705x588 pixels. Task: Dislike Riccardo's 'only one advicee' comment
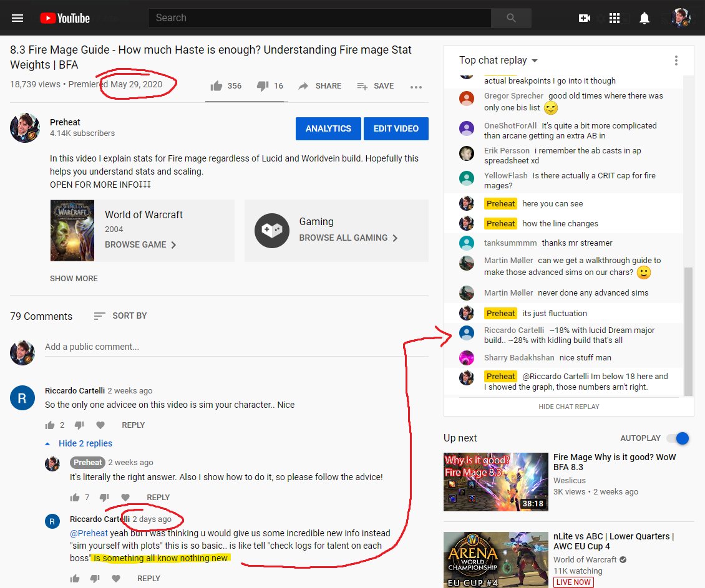(x=79, y=425)
